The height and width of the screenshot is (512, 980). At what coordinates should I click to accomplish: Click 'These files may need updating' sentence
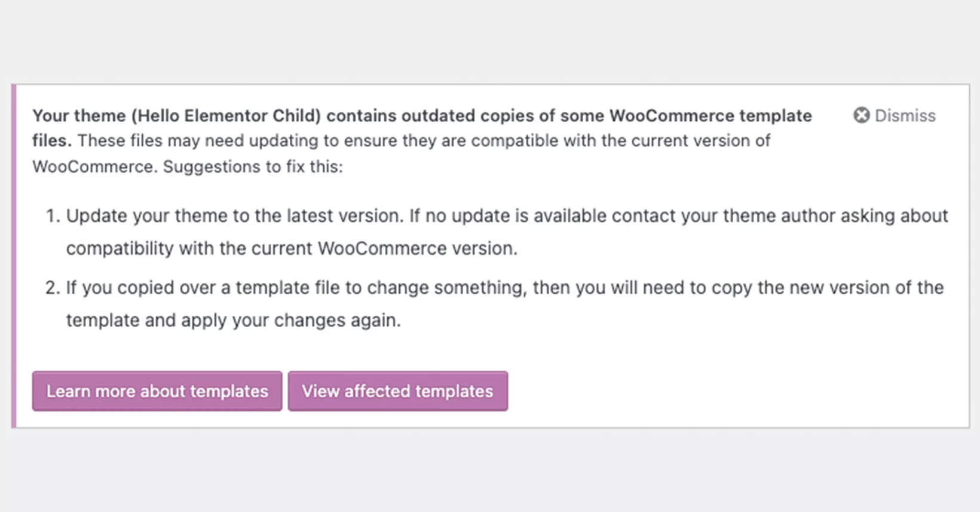click(198, 141)
